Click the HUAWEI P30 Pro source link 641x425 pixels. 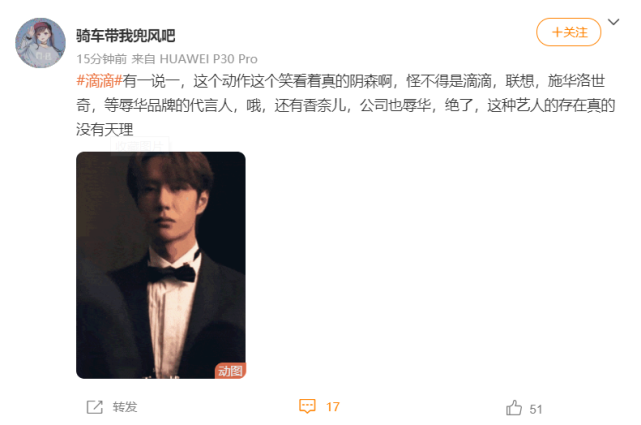click(x=208, y=59)
